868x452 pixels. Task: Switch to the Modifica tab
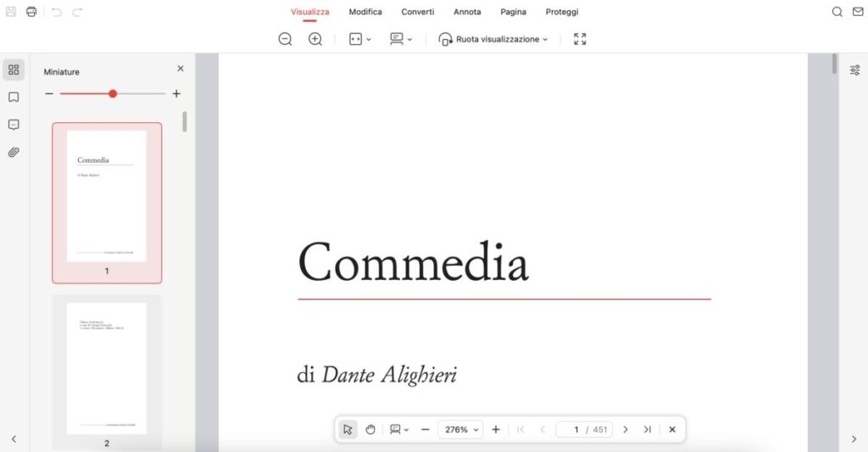pos(365,12)
